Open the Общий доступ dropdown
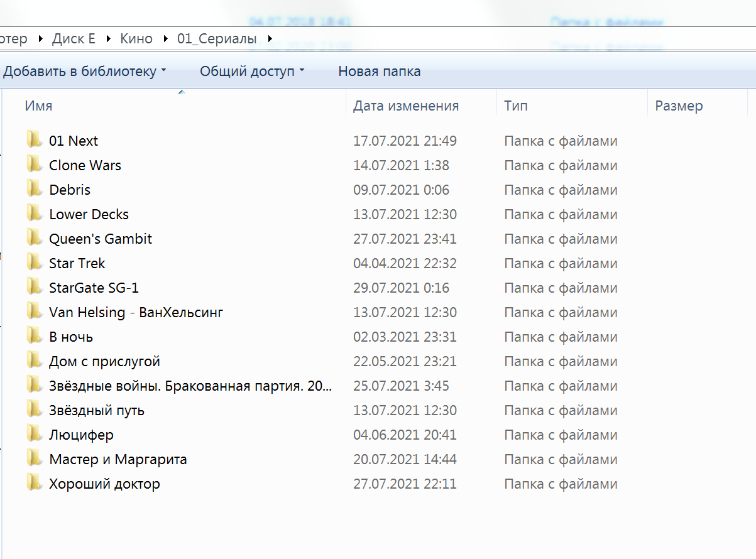Screen dimensions: 756x559 tap(251, 72)
